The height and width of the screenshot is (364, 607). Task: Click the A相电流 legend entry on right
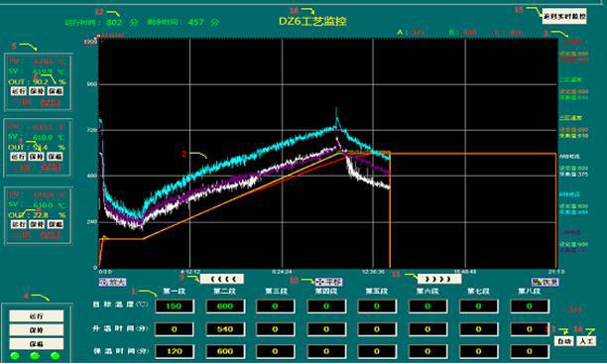tap(569, 157)
